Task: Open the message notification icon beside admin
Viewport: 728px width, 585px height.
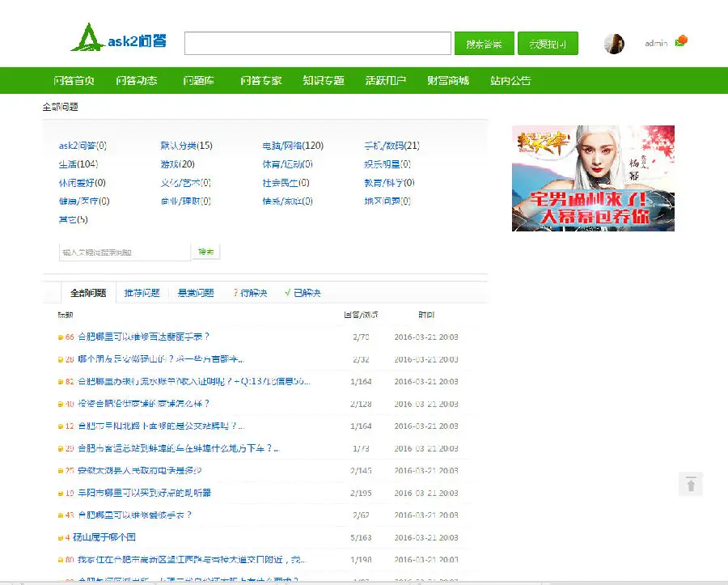Action: coord(681,40)
